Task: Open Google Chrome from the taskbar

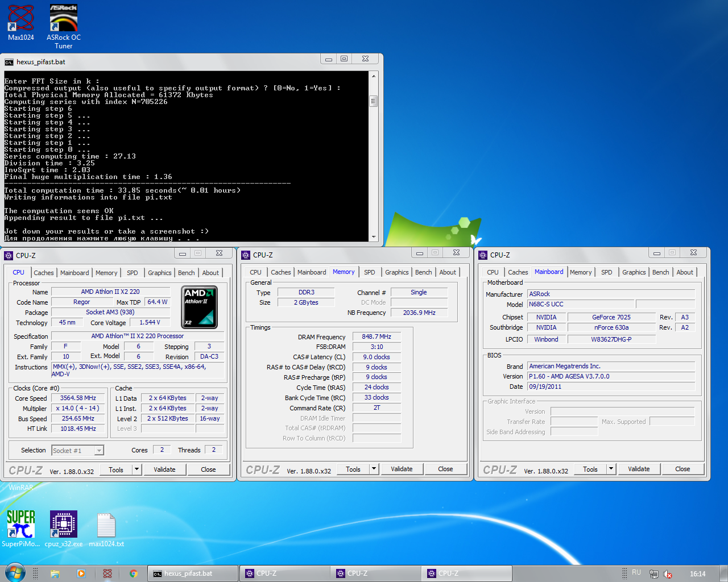Action: coord(134,573)
